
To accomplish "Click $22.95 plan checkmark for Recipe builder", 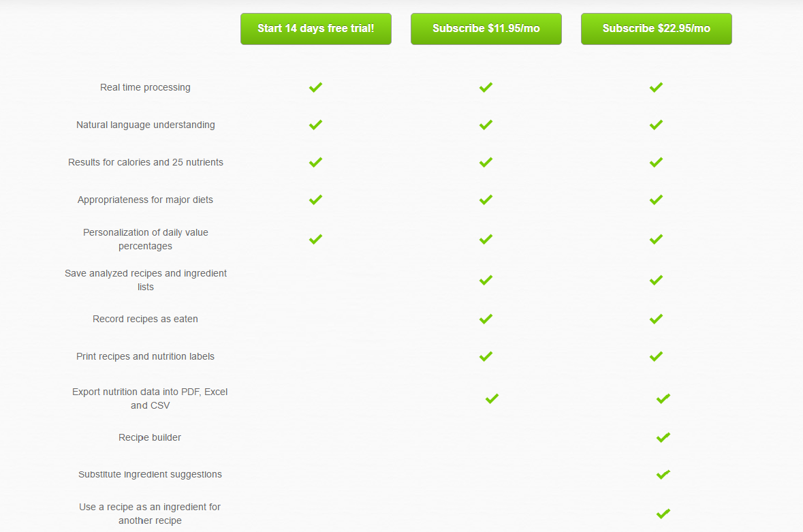I will point(663,438).
